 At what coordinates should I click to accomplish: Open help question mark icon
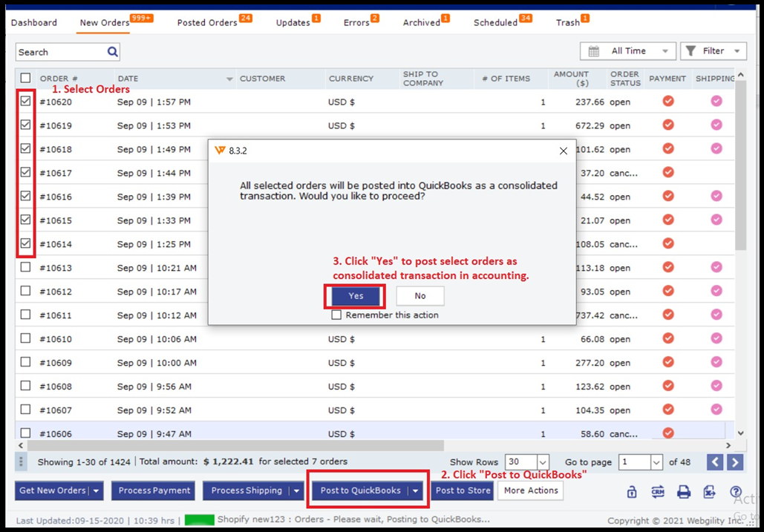coord(736,492)
